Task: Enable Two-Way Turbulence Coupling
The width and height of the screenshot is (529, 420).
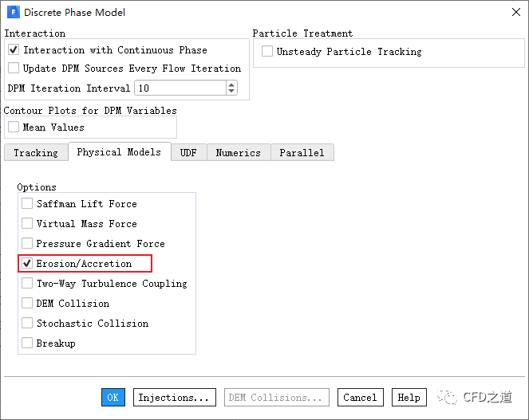Action: click(x=28, y=284)
